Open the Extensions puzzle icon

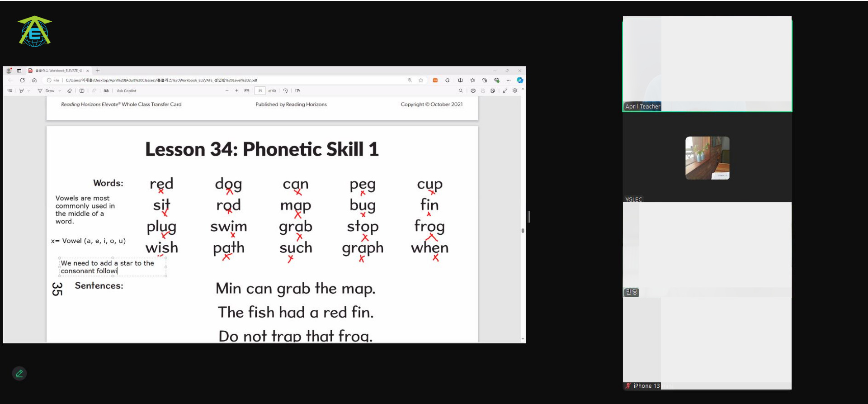tap(447, 80)
